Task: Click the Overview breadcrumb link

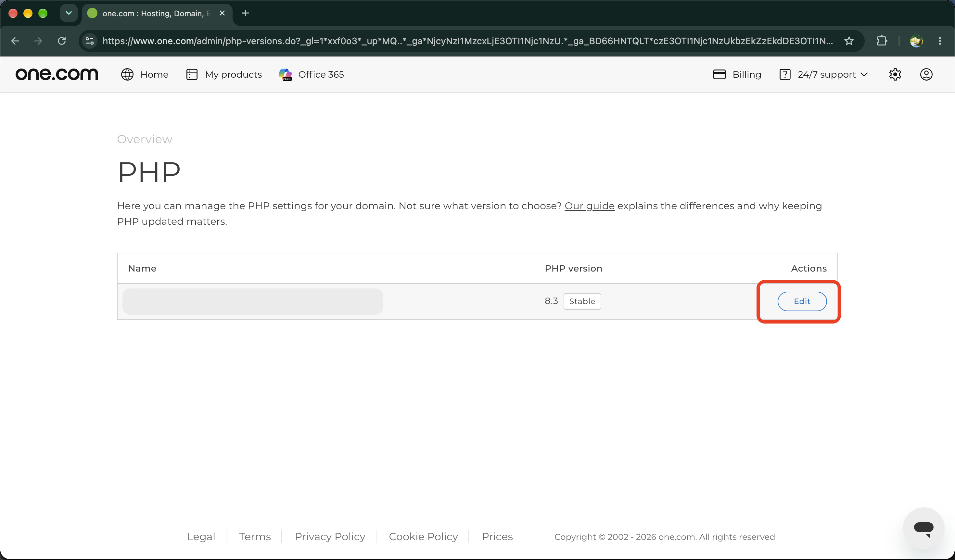Action: [144, 139]
